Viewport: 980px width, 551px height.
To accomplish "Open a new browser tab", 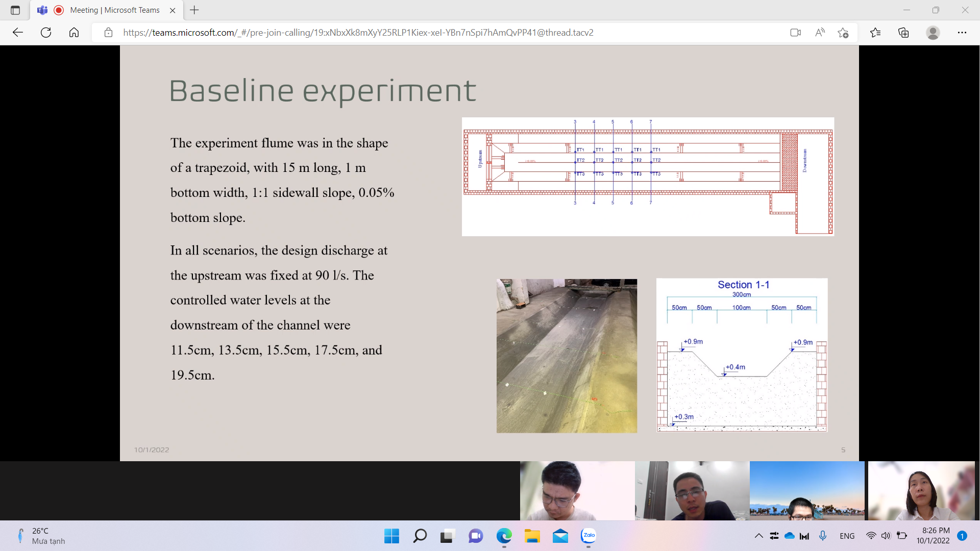I will [194, 10].
